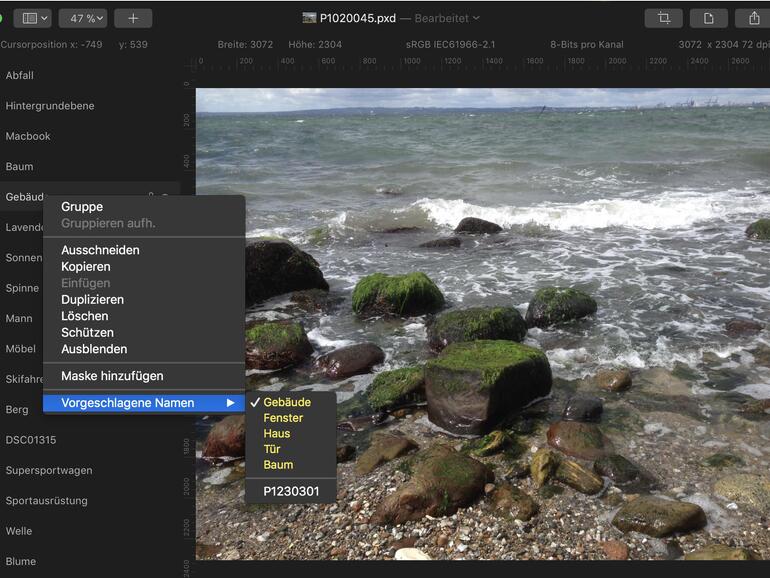
Task: Click the new document icon in toolbar
Action: [x=708, y=18]
